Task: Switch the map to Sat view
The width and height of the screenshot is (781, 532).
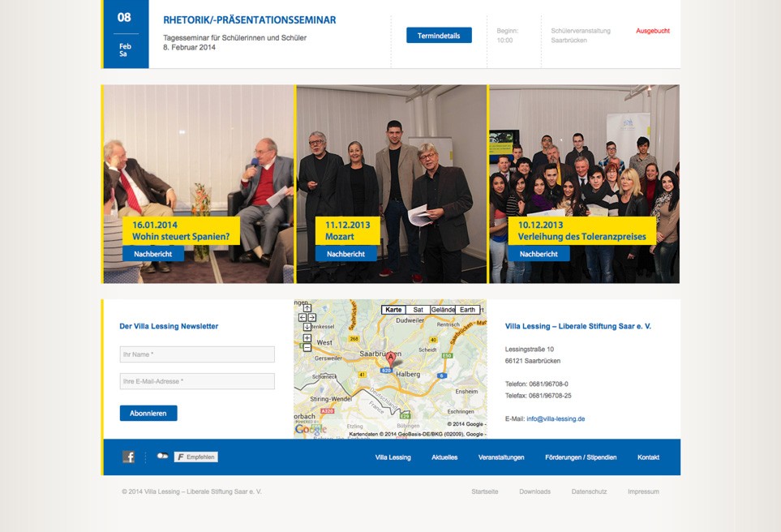Action: click(x=418, y=310)
